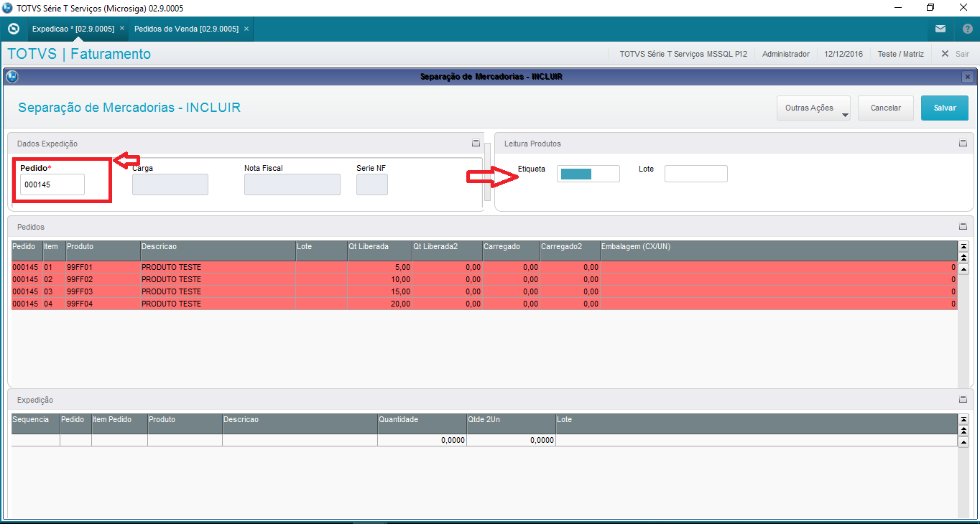This screenshot has width=980, height=524.
Task: Collapse the Expedição panel
Action: 963,400
